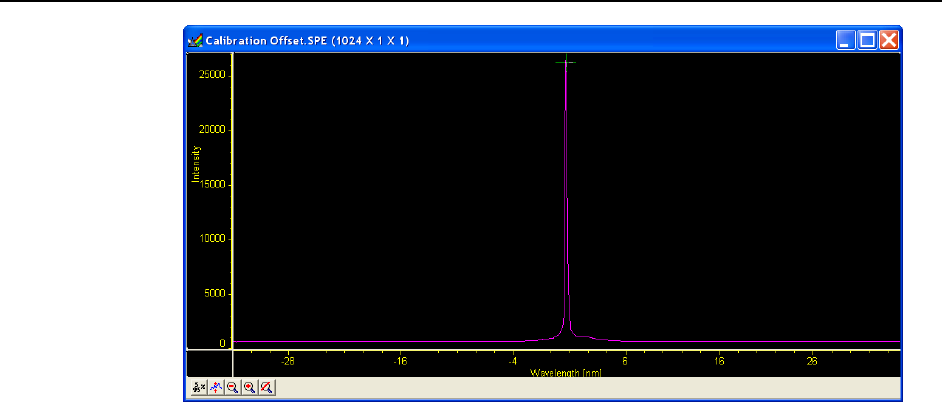Click the Wavelength [nm] axis title
Screen dimensions: 942x402
565,373
